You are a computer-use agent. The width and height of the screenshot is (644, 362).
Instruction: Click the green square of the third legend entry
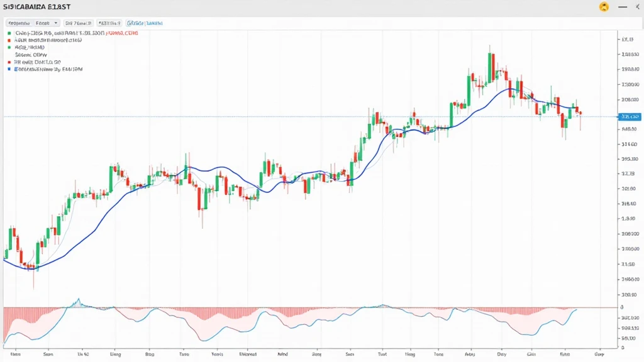pos(9,47)
